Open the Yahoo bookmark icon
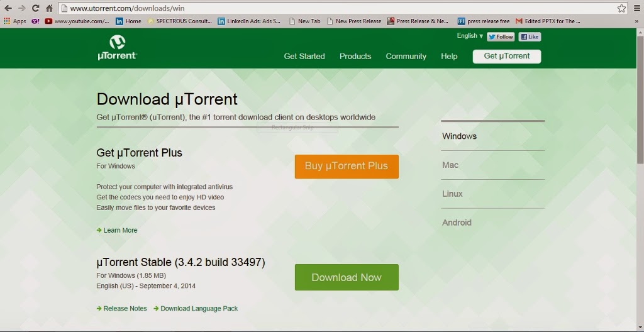The width and height of the screenshot is (644, 332). pos(35,21)
